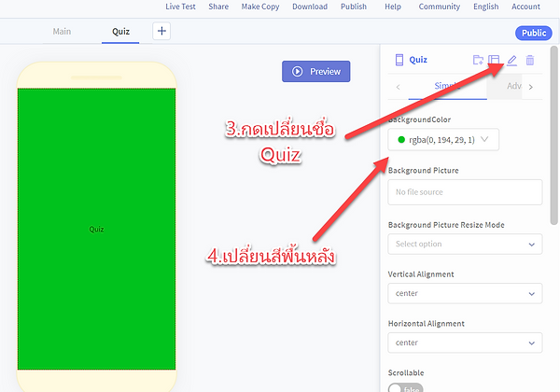Click Publish in the top menu

[x=354, y=7]
